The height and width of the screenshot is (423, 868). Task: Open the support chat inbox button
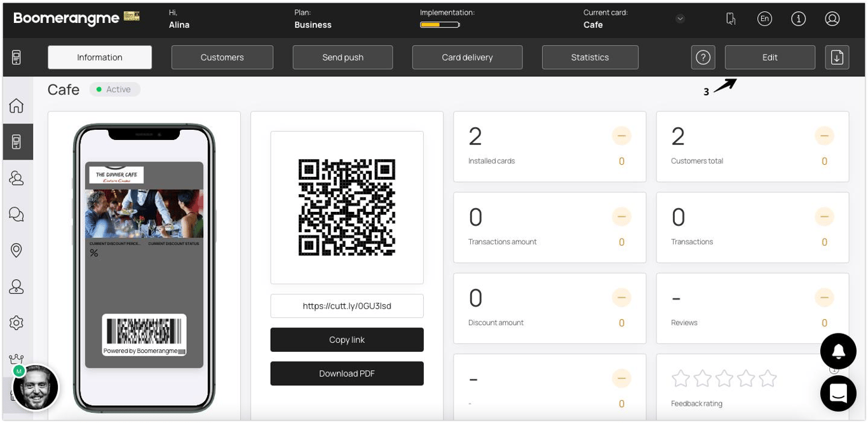click(838, 393)
